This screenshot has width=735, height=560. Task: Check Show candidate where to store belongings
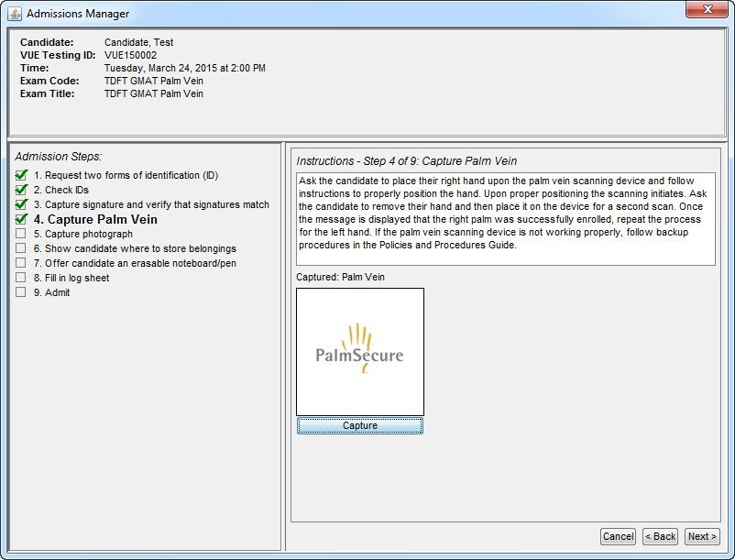21,247
